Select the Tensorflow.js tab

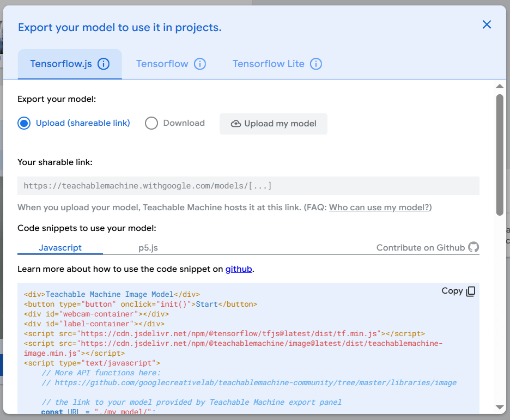tap(60, 64)
